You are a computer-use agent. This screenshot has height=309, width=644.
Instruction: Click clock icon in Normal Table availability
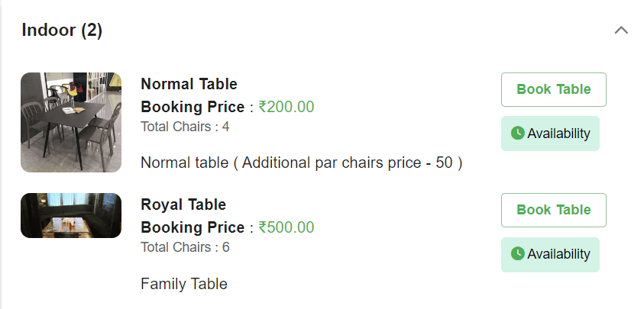517,134
